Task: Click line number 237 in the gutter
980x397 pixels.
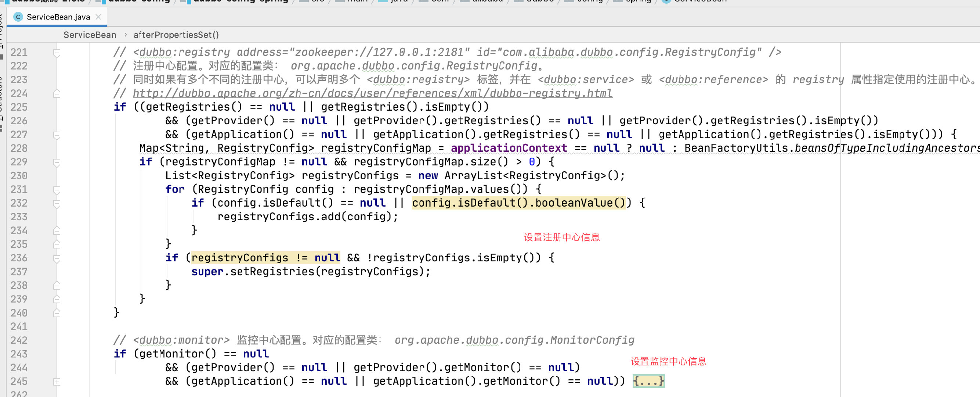Action: (19, 272)
